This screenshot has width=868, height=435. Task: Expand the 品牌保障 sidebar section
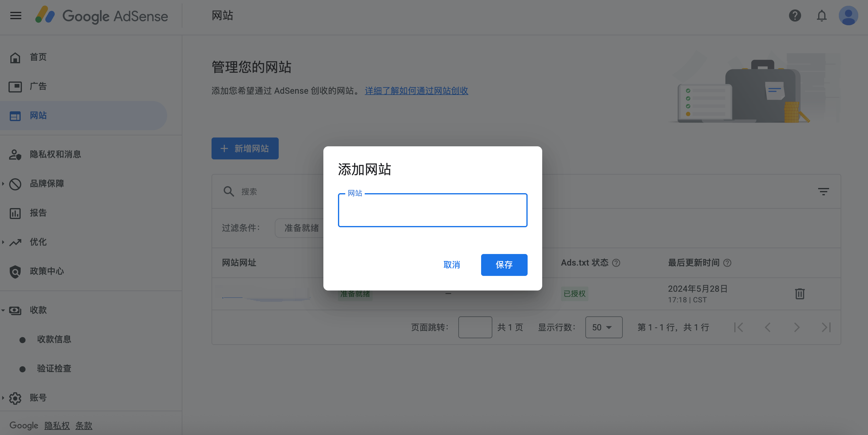(x=3, y=184)
